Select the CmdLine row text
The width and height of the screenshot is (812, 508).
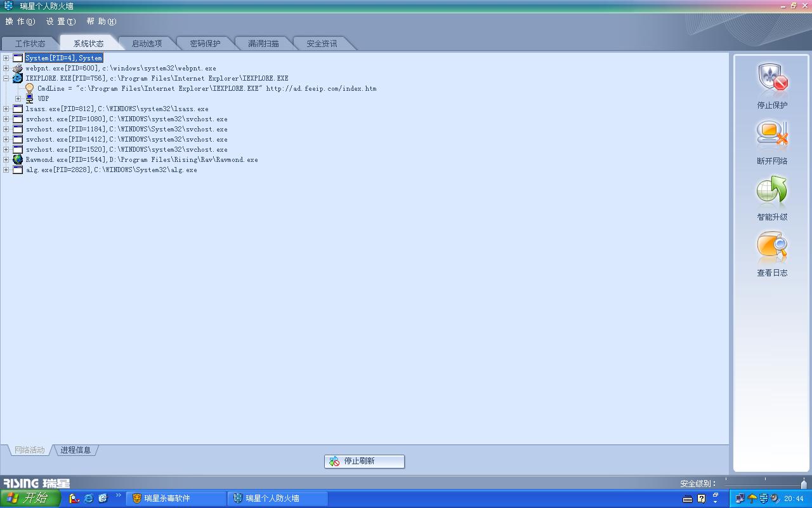pyautogui.click(x=207, y=88)
